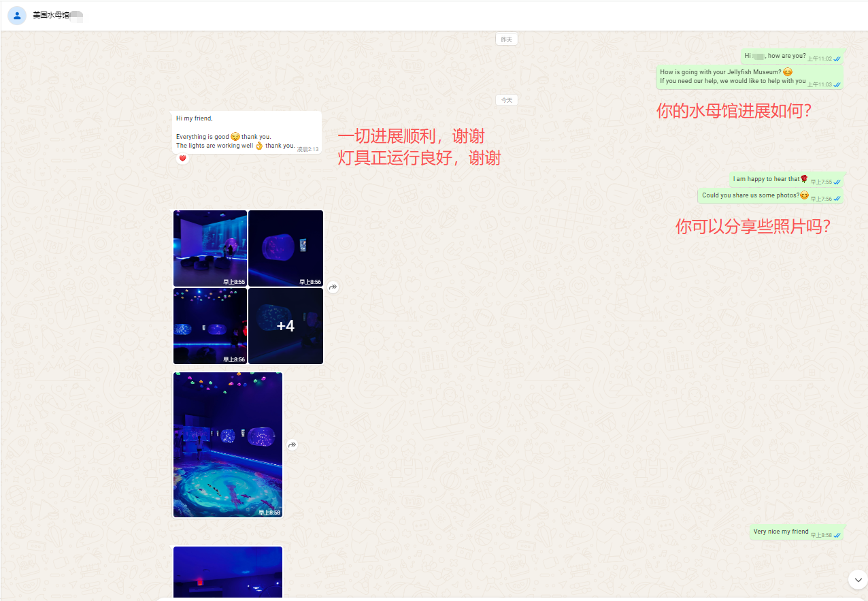The height and width of the screenshot is (601, 868).
Task: Open the contact profile avatar icon
Action: point(17,16)
